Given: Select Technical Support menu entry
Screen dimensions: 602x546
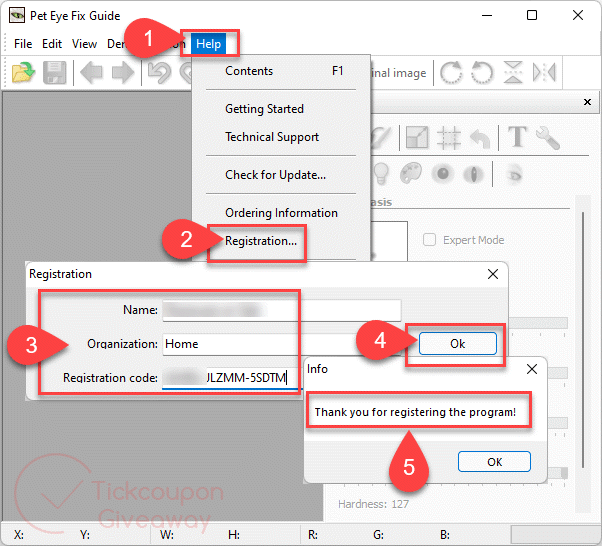Looking at the screenshot, I should (281, 137).
